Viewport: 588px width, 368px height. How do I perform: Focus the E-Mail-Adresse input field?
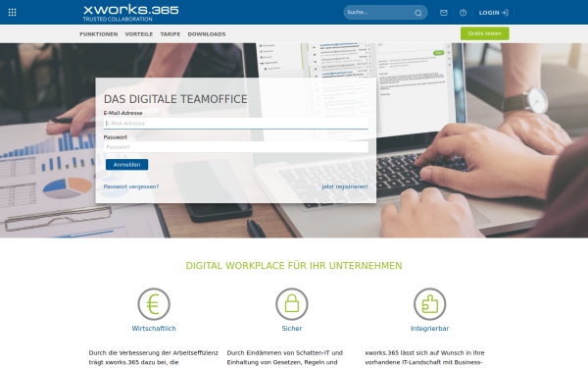pyautogui.click(x=236, y=124)
